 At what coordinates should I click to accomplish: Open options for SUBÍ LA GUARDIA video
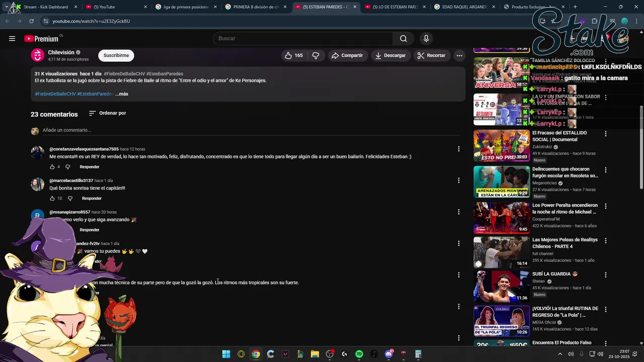(606, 275)
